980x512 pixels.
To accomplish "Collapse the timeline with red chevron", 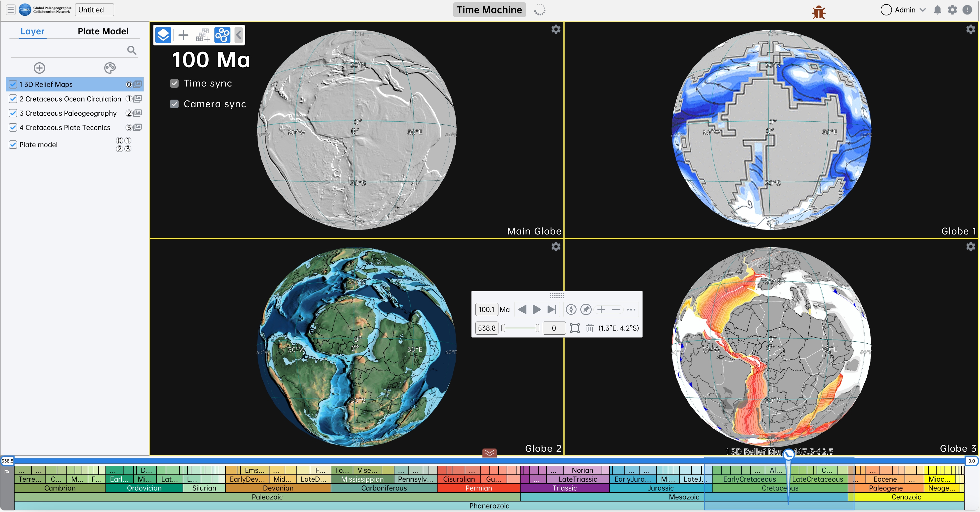I will [x=489, y=453].
